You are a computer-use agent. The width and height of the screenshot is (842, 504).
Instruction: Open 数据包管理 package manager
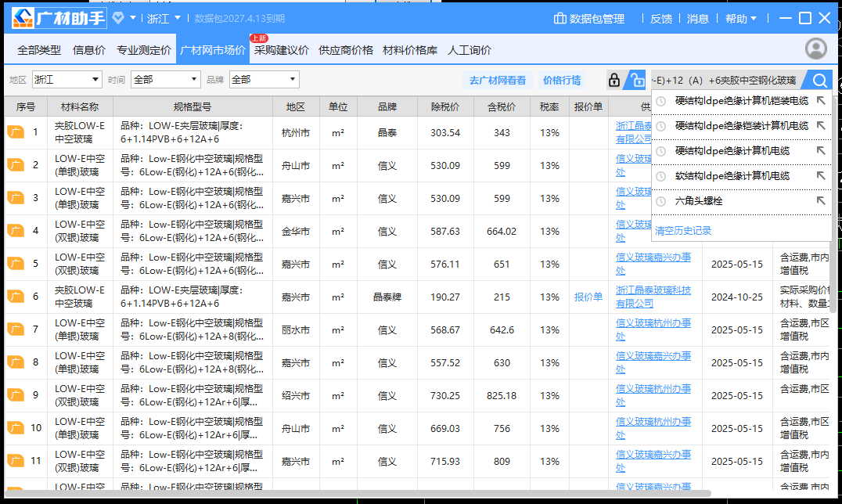tap(589, 18)
